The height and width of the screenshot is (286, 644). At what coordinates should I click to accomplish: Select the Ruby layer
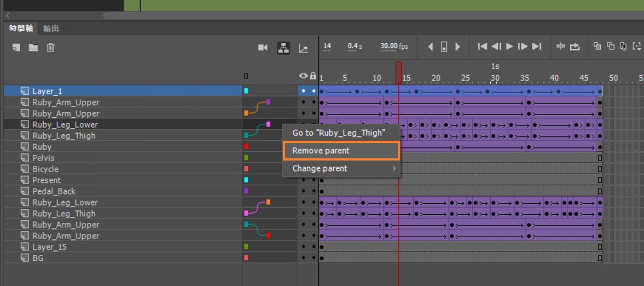point(123,146)
